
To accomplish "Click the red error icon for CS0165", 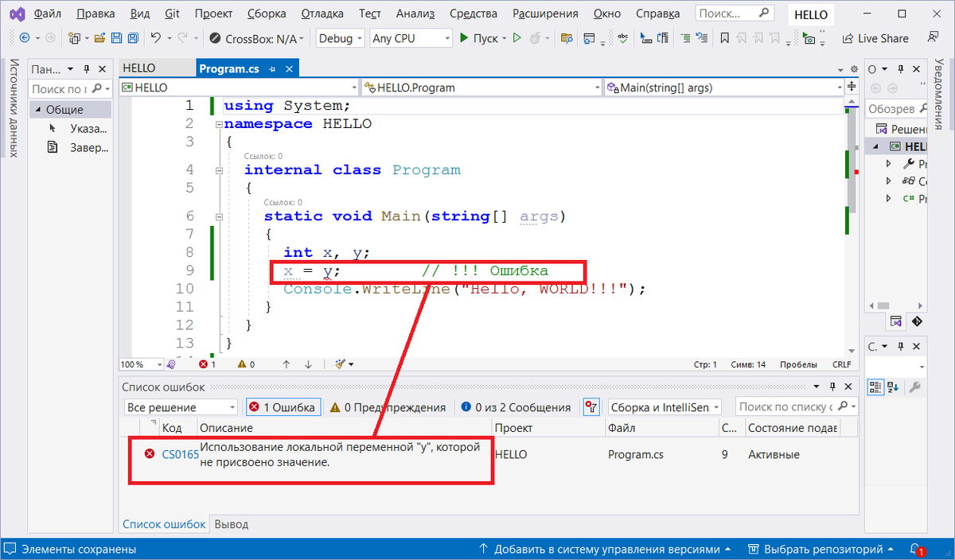I will click(149, 454).
